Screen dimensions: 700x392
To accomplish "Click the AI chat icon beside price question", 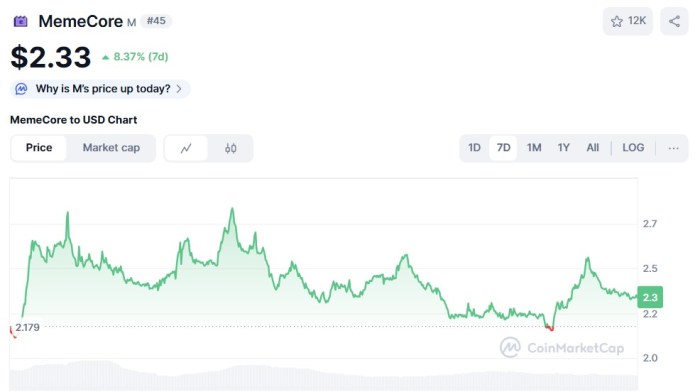I will pyautogui.click(x=21, y=89).
